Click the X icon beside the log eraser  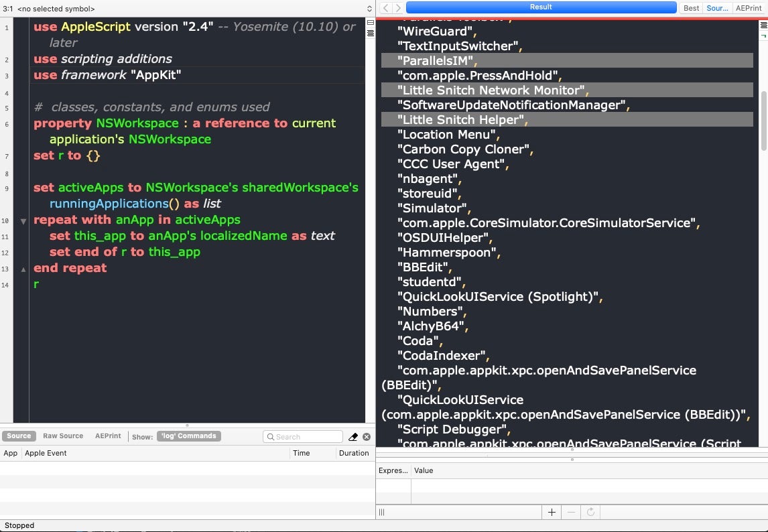coord(367,437)
